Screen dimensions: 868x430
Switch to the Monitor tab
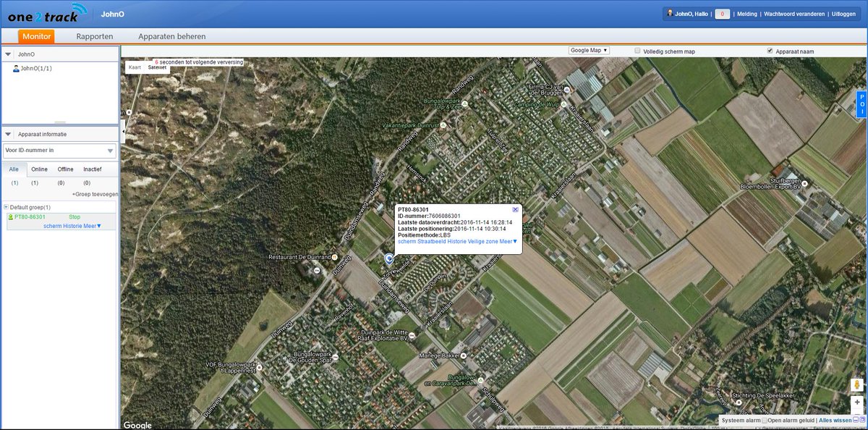tap(36, 36)
